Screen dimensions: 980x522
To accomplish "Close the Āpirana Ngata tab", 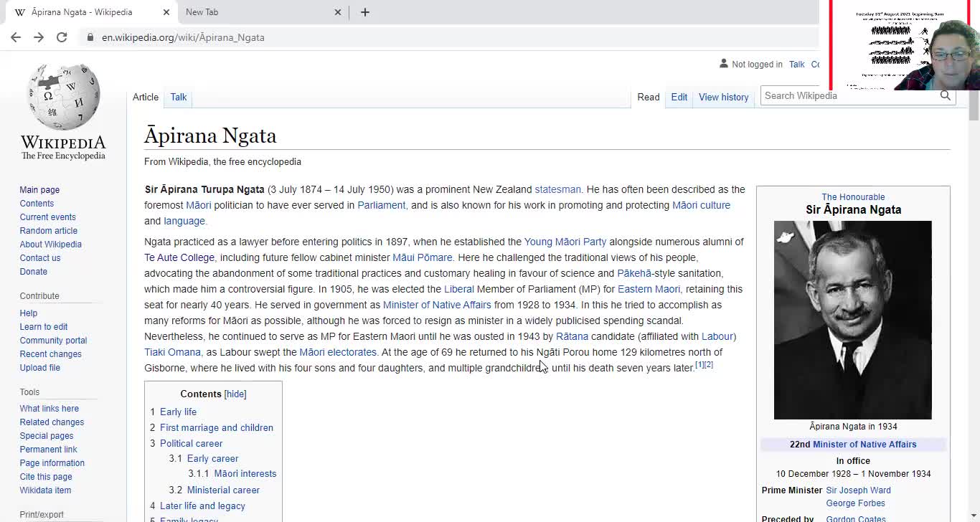I will pos(166,12).
